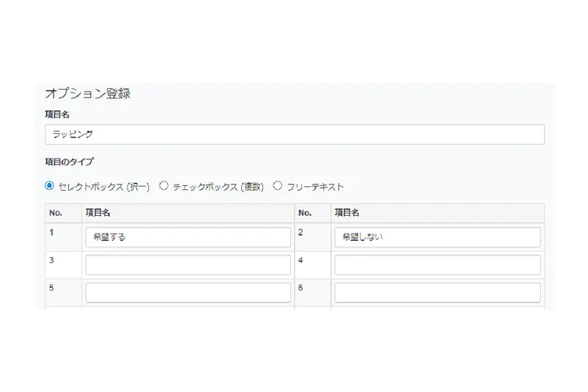The image size is (588, 392).
Task: Focus the empty option field No. 5
Action: (x=188, y=292)
